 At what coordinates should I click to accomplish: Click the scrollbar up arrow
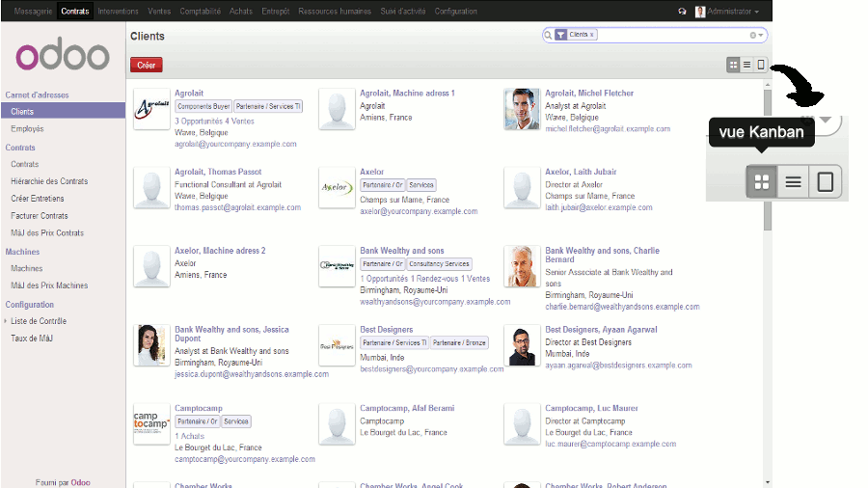pos(768,84)
